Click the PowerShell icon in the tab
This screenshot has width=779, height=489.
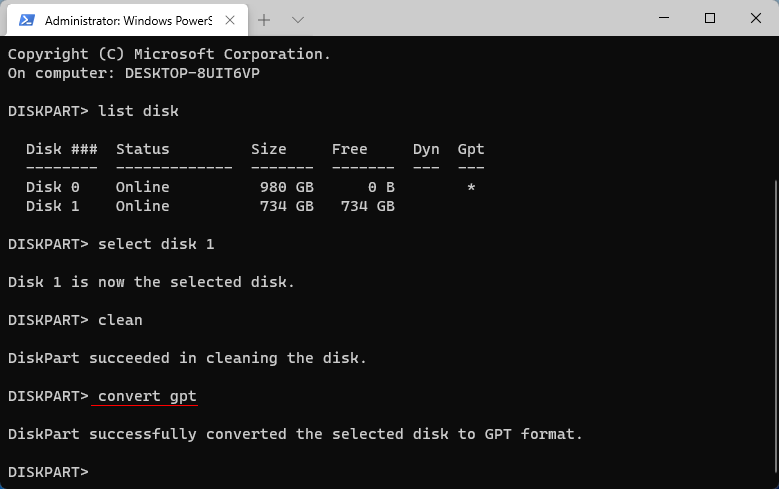pos(27,19)
